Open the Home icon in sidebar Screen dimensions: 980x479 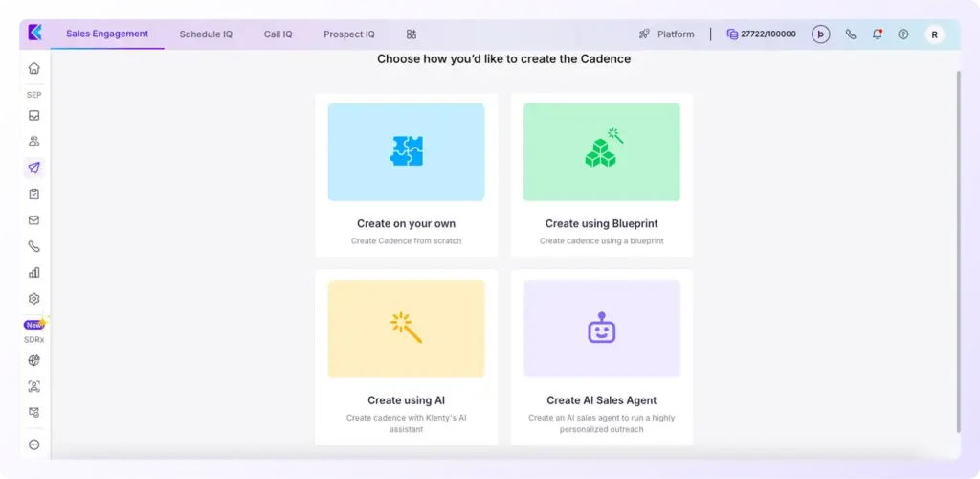click(x=34, y=68)
